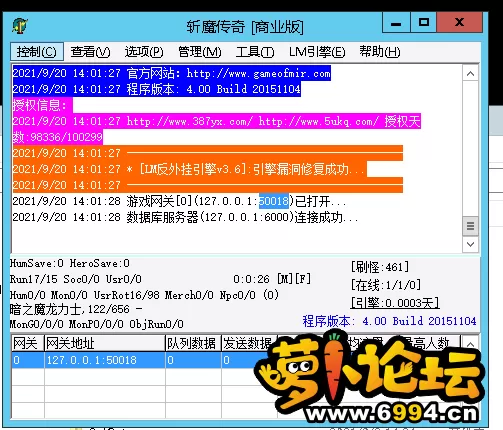Click blue 程序版本 label in status panel
Image resolution: width=503 pixels, height=430 pixels.
[389, 321]
